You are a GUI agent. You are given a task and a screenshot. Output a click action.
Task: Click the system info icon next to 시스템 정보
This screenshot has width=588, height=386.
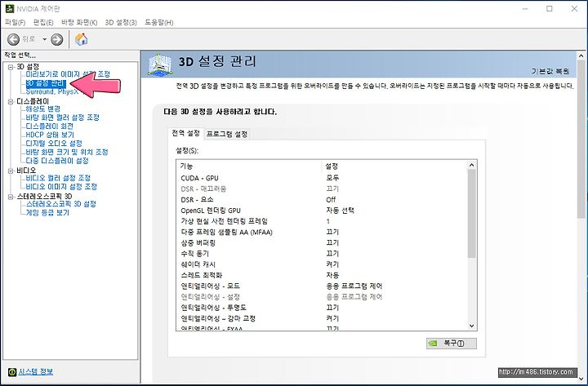pyautogui.click(x=12, y=372)
